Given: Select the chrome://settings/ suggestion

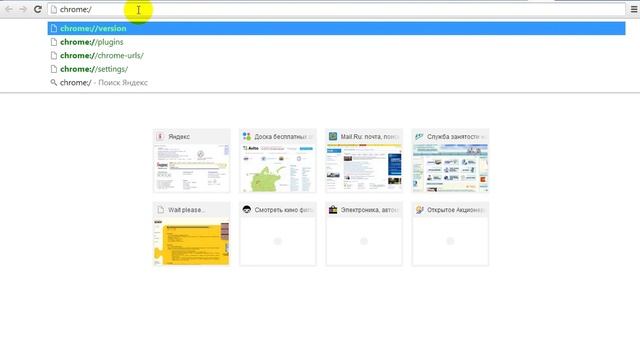Looking at the screenshot, I should 336,69.
